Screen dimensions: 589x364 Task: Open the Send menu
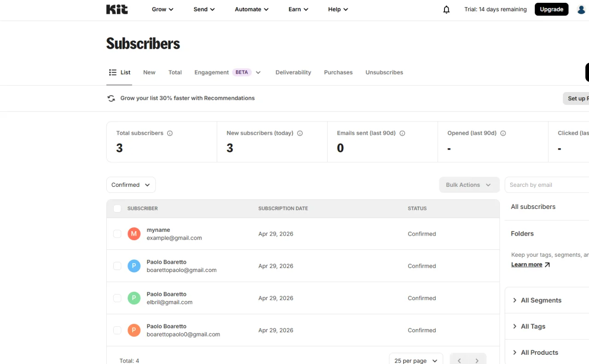pos(204,9)
